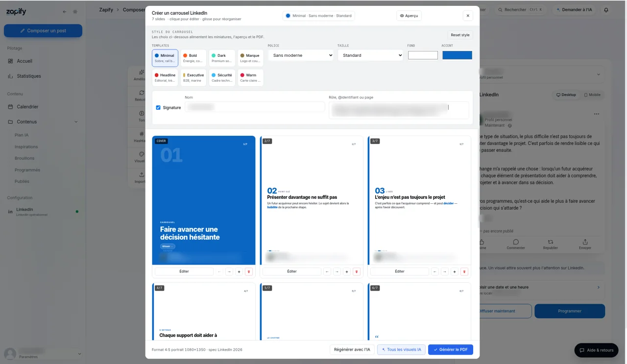Viewport: 627px width, 364px height.
Task: Open the Taille size dropdown
Action: pos(370,55)
